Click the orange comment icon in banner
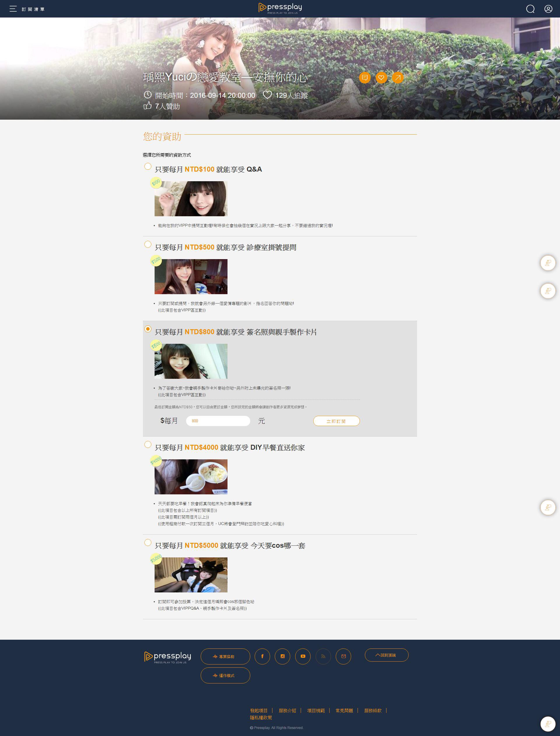 pyautogui.click(x=365, y=78)
